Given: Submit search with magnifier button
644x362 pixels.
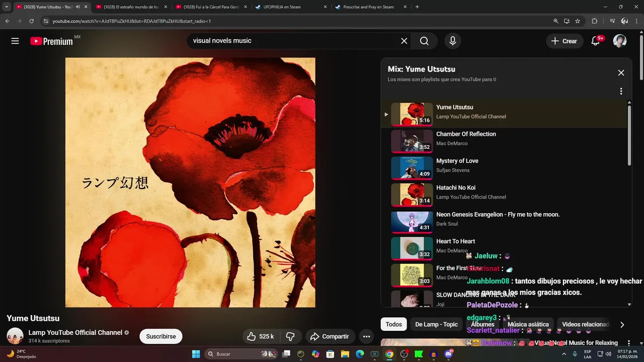Looking at the screenshot, I should click(x=424, y=41).
